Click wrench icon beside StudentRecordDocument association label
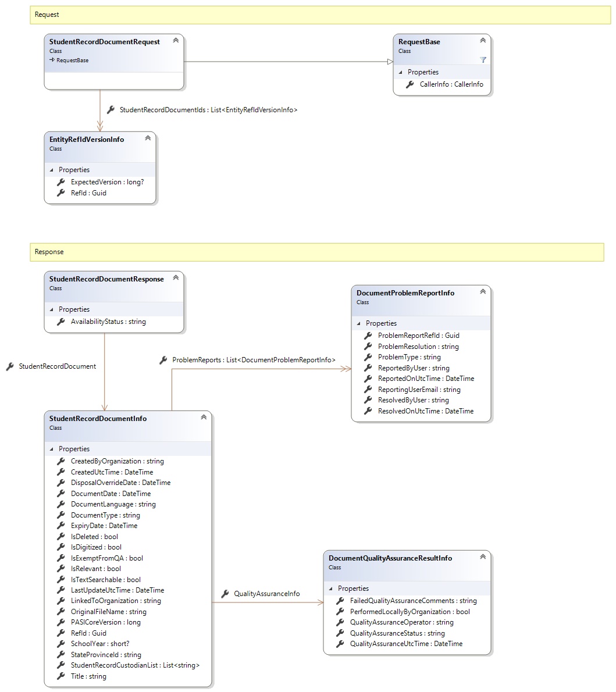This screenshot has height=692, width=616. pyautogui.click(x=10, y=366)
